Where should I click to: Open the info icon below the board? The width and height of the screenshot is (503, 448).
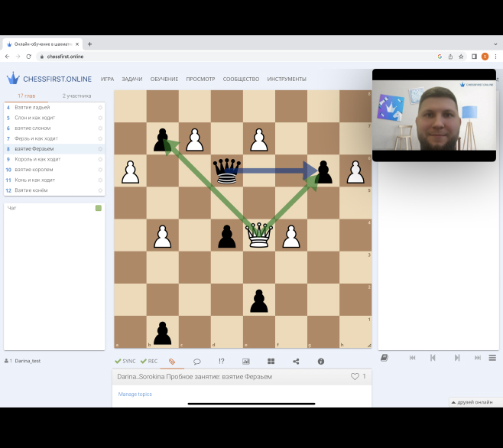pyautogui.click(x=320, y=361)
